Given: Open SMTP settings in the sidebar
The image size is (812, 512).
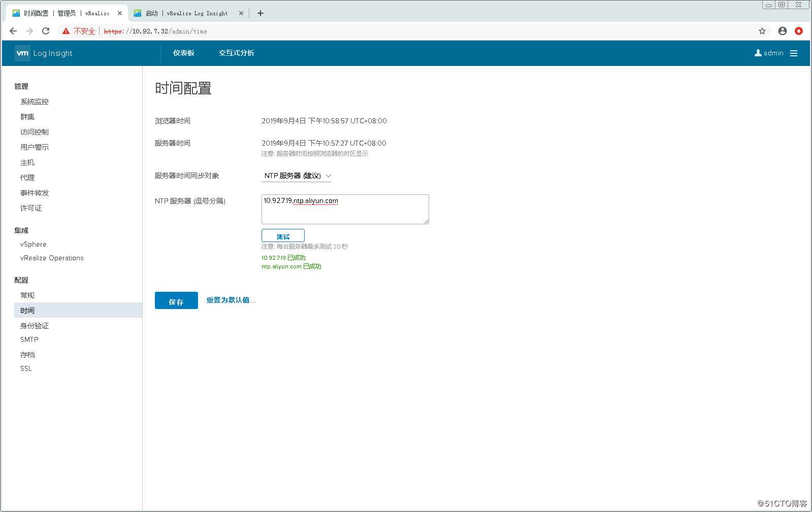Looking at the screenshot, I should [29, 339].
